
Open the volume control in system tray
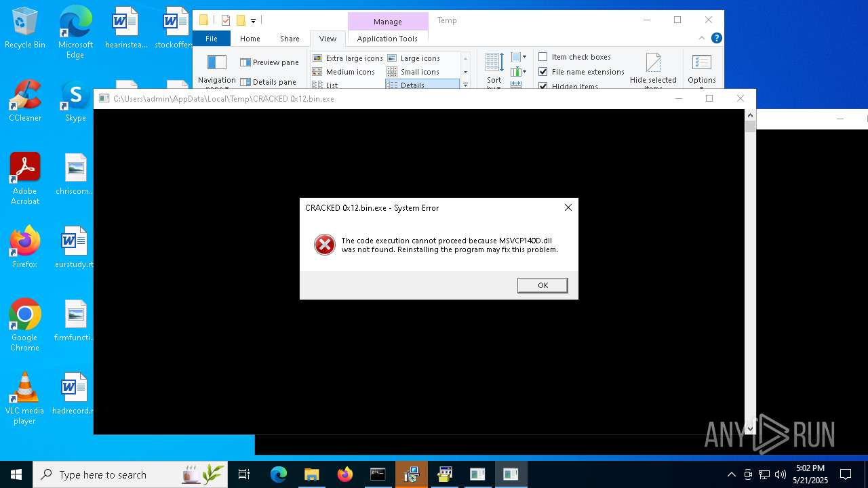coord(780,474)
